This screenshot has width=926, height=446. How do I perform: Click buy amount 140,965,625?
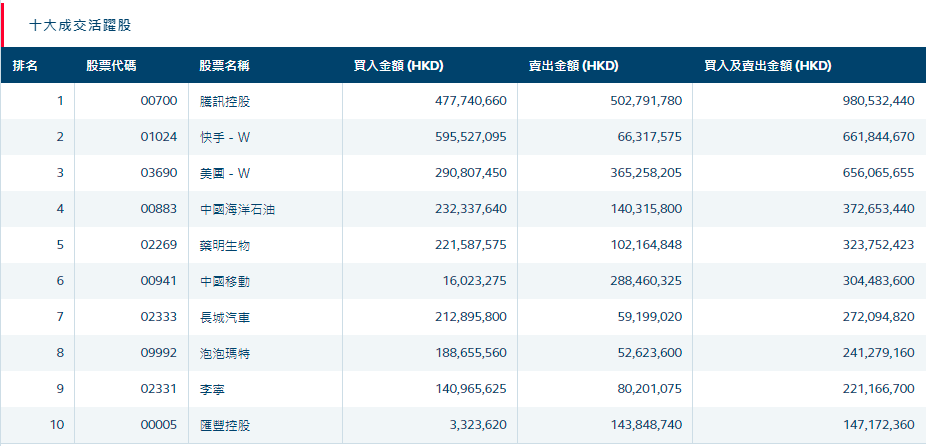click(471, 389)
